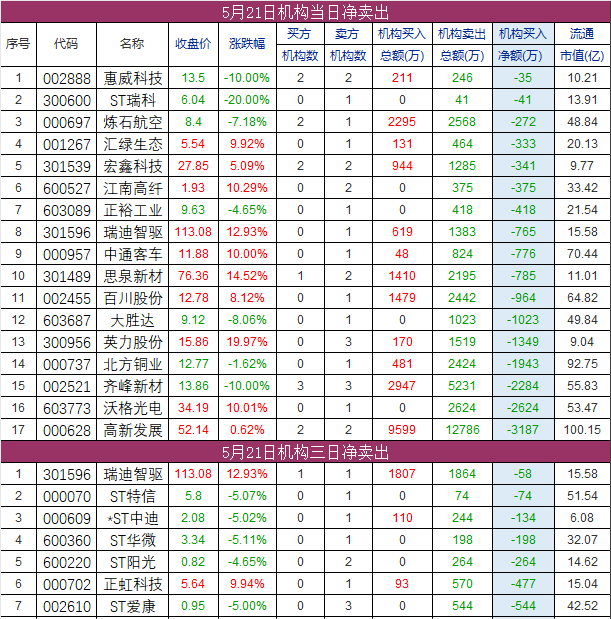Select the 序号 column header
Image resolution: width=611 pixels, height=619 pixels.
[18, 44]
